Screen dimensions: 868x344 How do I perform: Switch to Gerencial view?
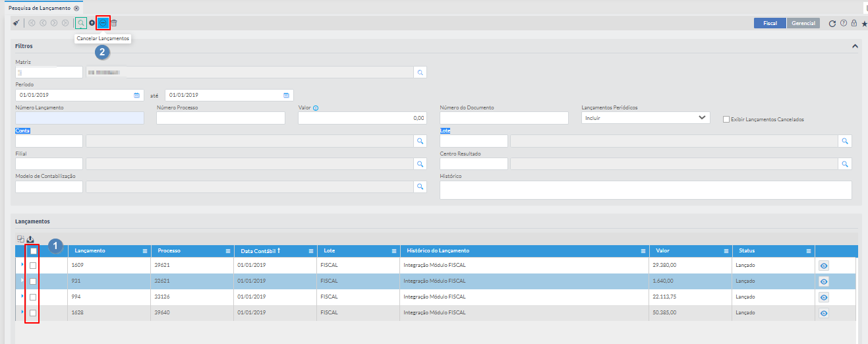(803, 23)
